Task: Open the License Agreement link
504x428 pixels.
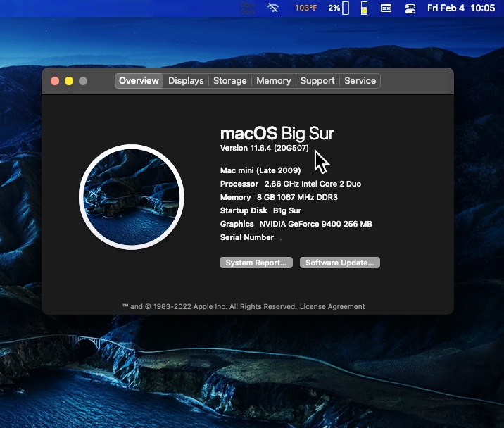Action: click(x=332, y=306)
